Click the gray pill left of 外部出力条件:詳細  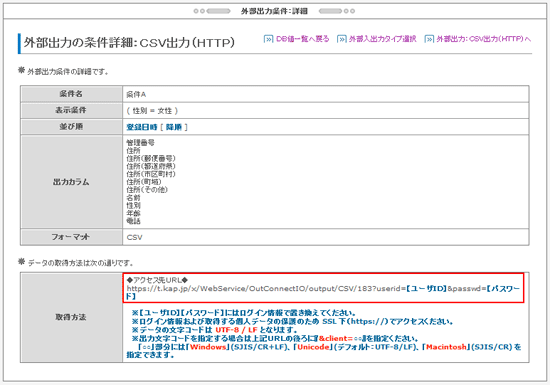(x=219, y=11)
